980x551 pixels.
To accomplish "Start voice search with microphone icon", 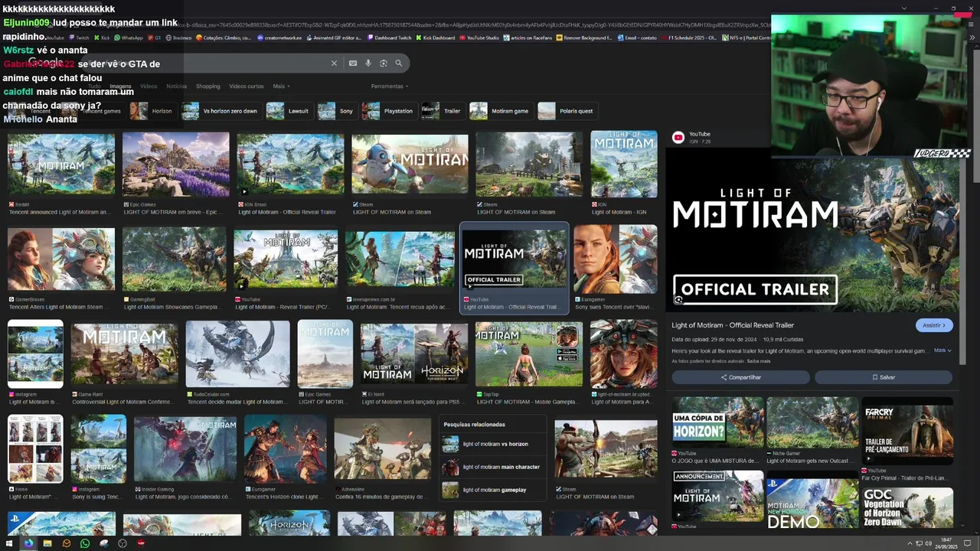I will [x=368, y=64].
